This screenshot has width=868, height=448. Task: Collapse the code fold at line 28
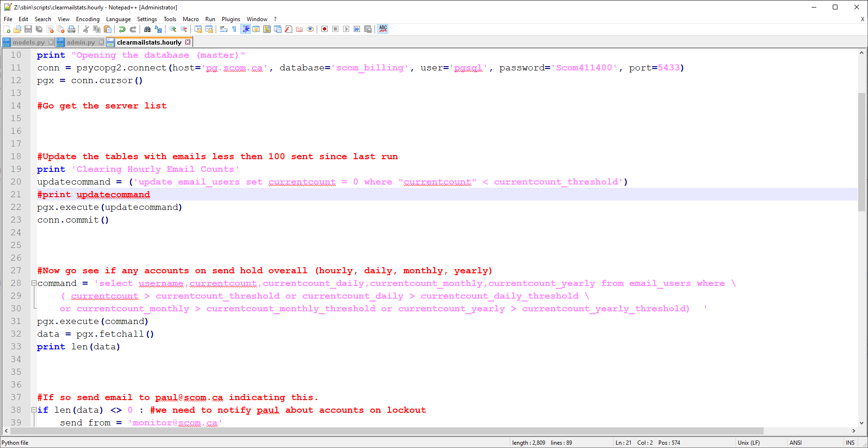[x=33, y=283]
